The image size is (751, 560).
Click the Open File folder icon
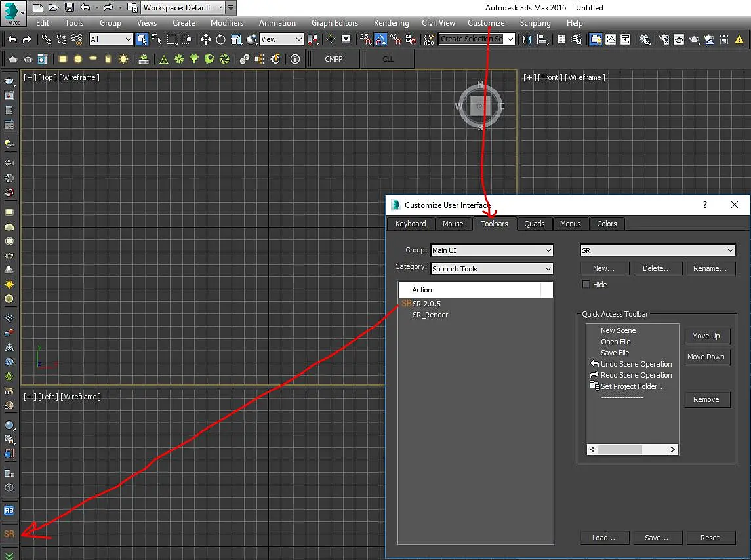pos(54,8)
